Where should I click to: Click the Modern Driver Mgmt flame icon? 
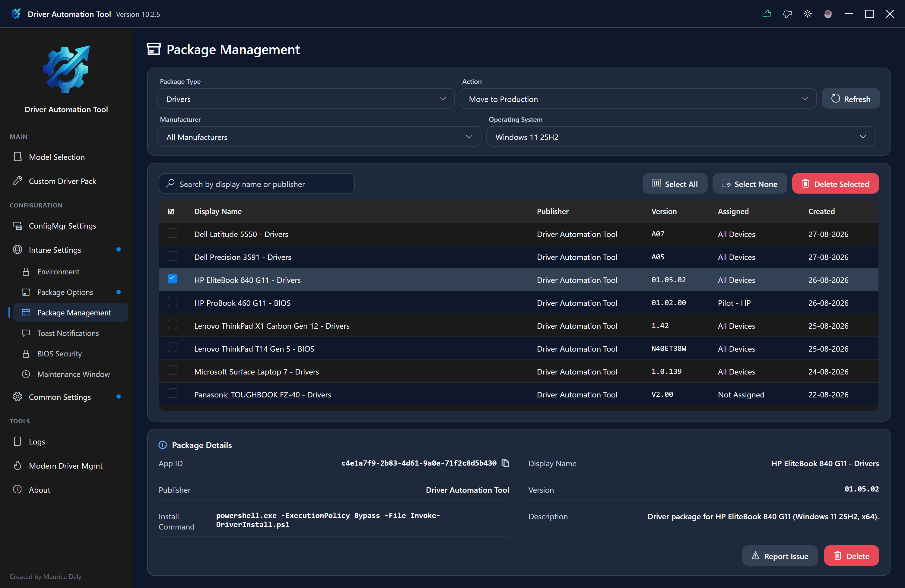17,466
